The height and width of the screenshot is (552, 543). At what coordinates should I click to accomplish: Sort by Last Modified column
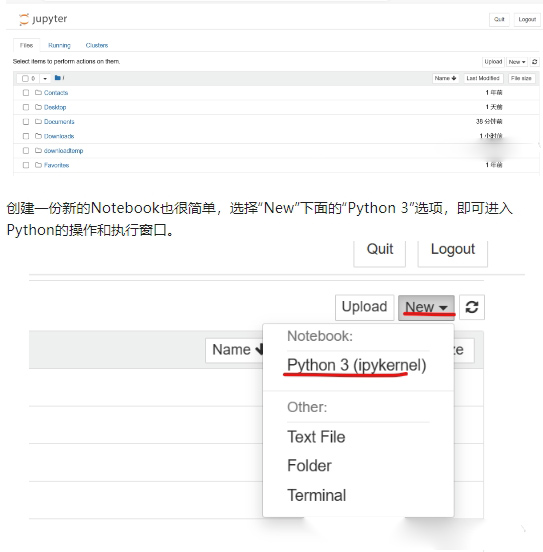(x=483, y=78)
